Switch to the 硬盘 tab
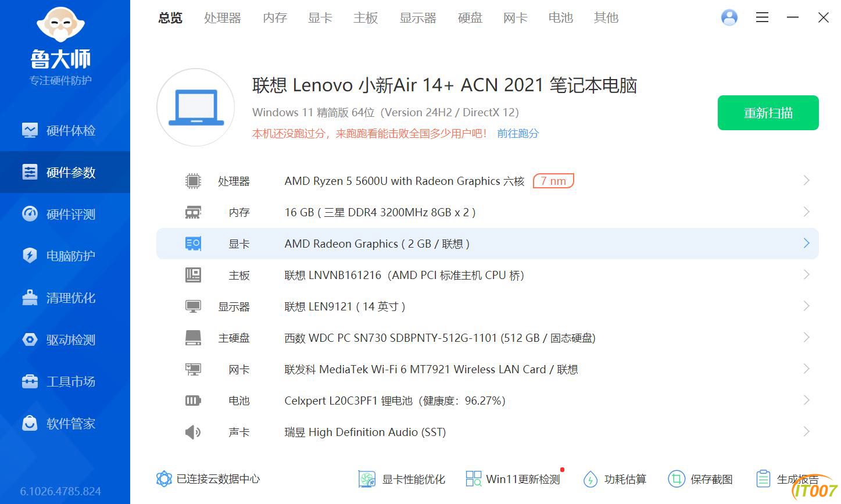The image size is (841, 504). tap(470, 18)
